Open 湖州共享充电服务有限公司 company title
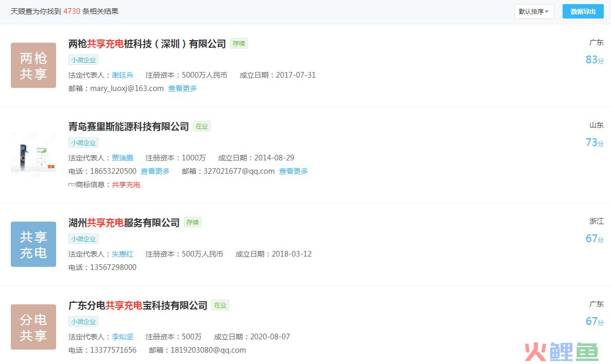 point(124,223)
